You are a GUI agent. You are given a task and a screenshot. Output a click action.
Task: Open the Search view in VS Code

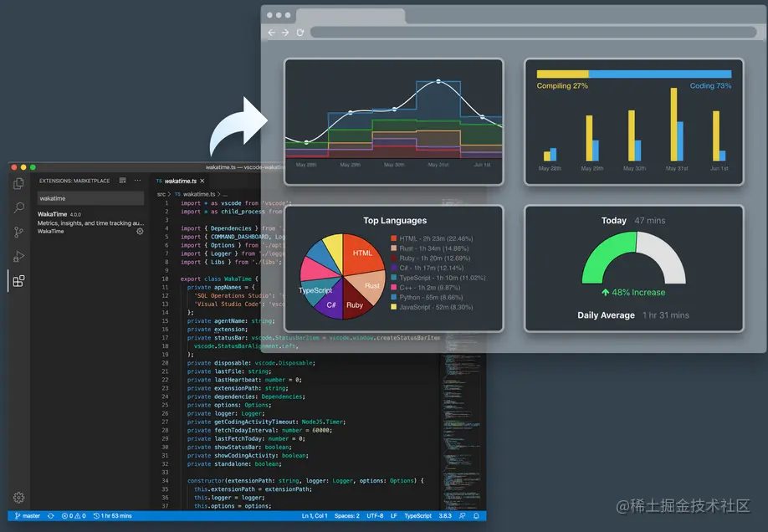(18, 207)
